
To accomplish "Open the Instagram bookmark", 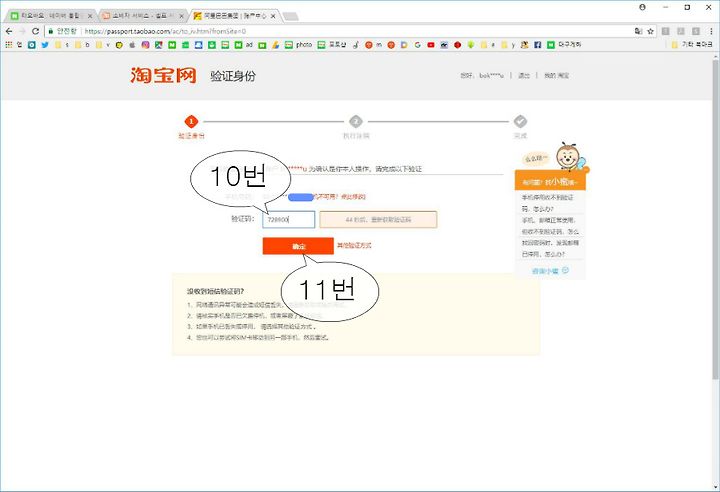I will pos(146,45).
